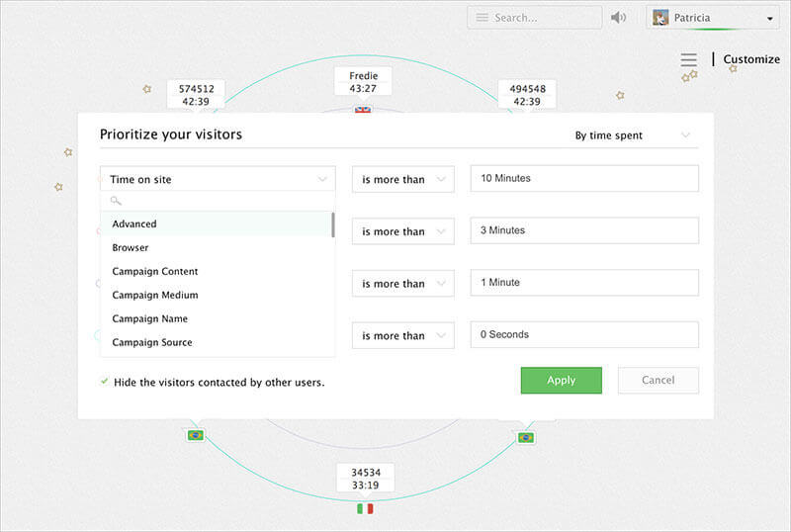The image size is (791, 532).
Task: Click Patricia's profile avatar
Action: pos(660,18)
